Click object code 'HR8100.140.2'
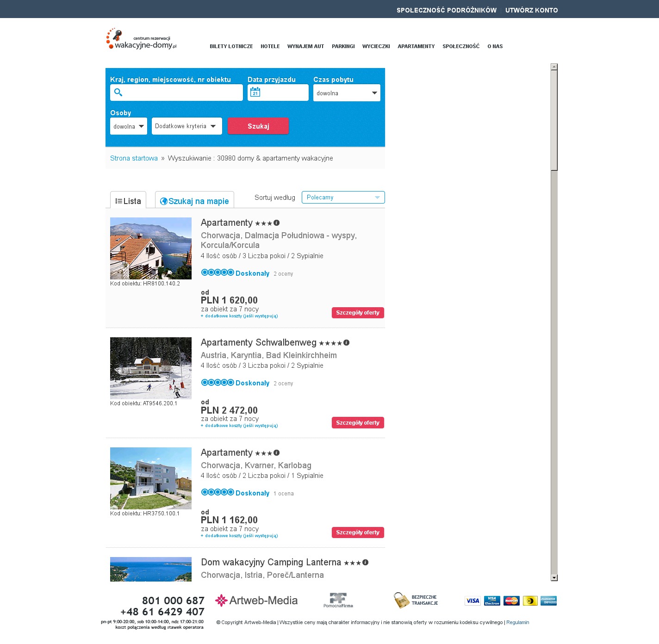 (x=162, y=284)
